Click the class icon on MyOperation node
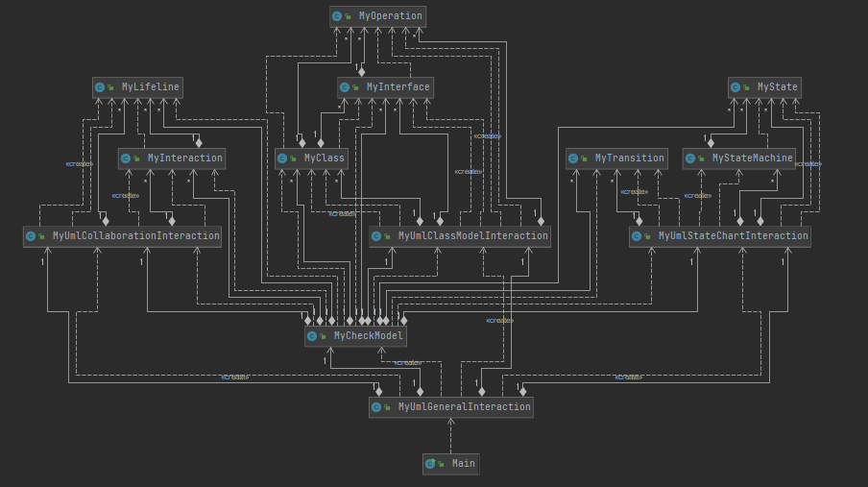Image resolution: width=868 pixels, height=487 pixels. point(337,16)
